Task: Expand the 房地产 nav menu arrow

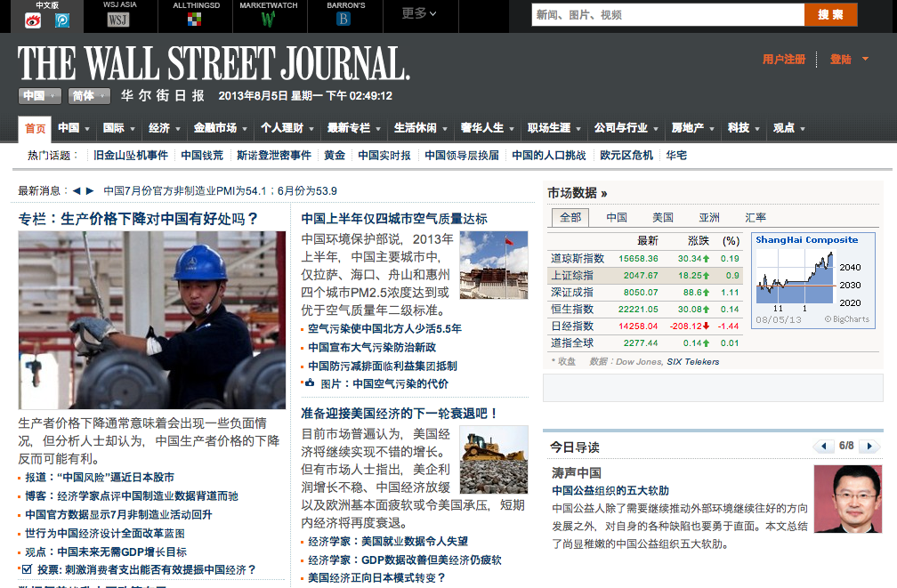Action: 712,129
